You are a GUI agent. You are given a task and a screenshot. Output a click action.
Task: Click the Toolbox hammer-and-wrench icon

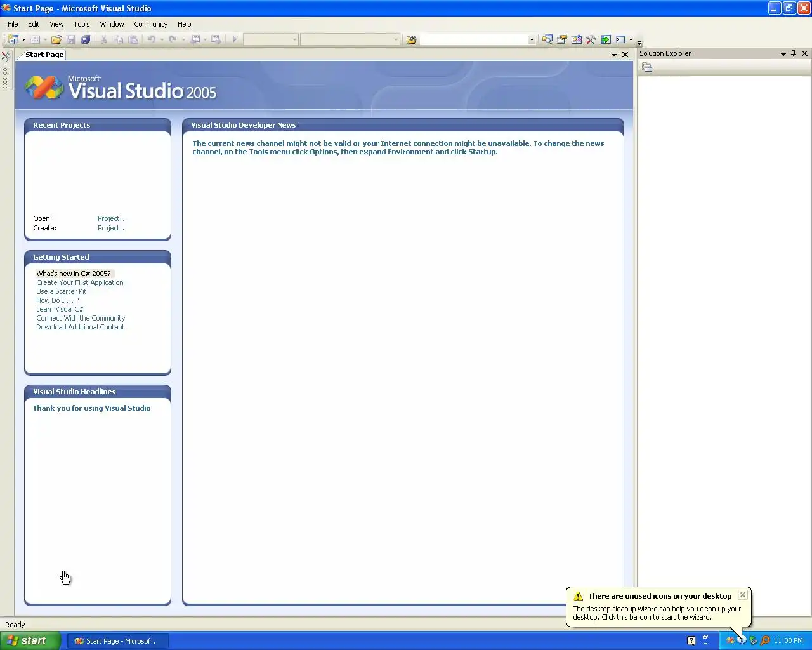[591, 39]
